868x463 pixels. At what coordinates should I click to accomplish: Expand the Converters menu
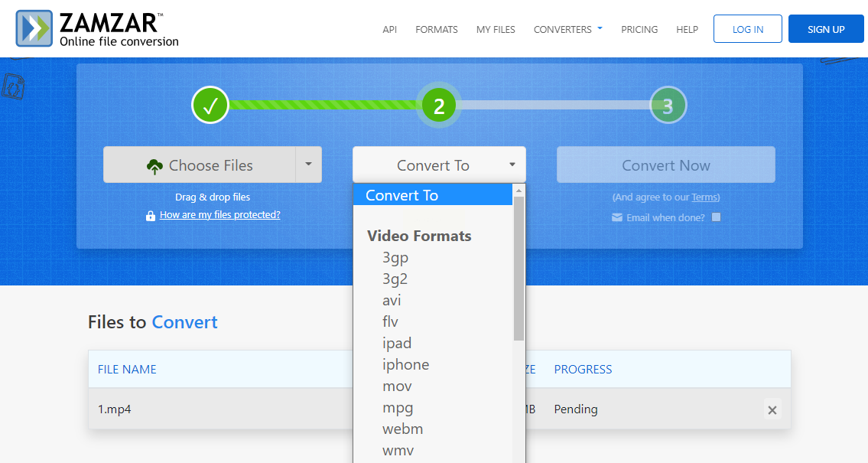click(568, 29)
